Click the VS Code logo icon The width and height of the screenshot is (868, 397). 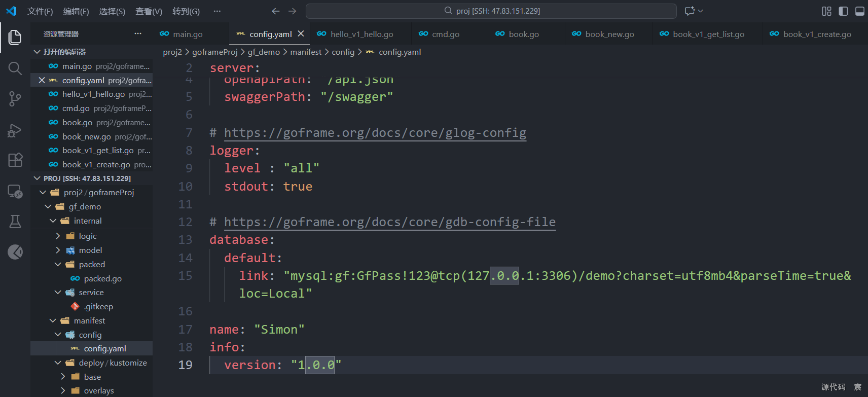pyautogui.click(x=11, y=11)
